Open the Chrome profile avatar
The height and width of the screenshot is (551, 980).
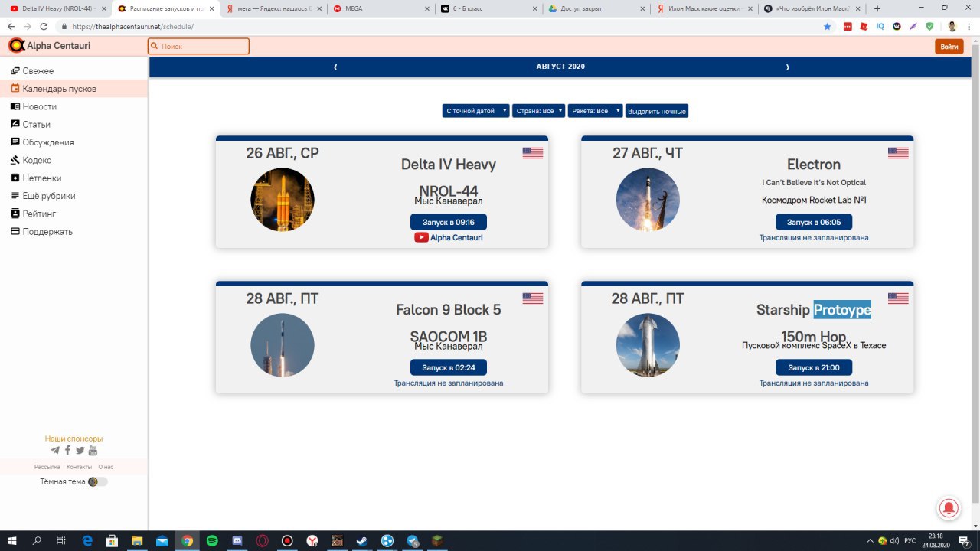pos(952,26)
